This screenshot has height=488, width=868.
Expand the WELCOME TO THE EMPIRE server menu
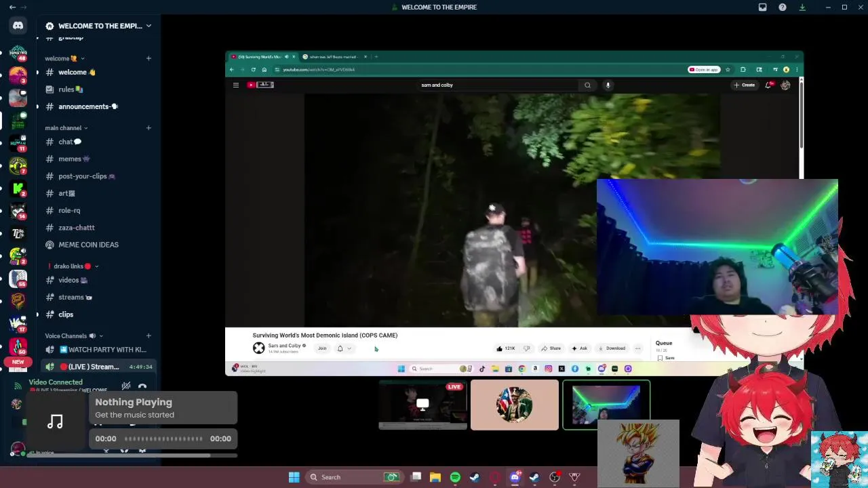click(149, 26)
